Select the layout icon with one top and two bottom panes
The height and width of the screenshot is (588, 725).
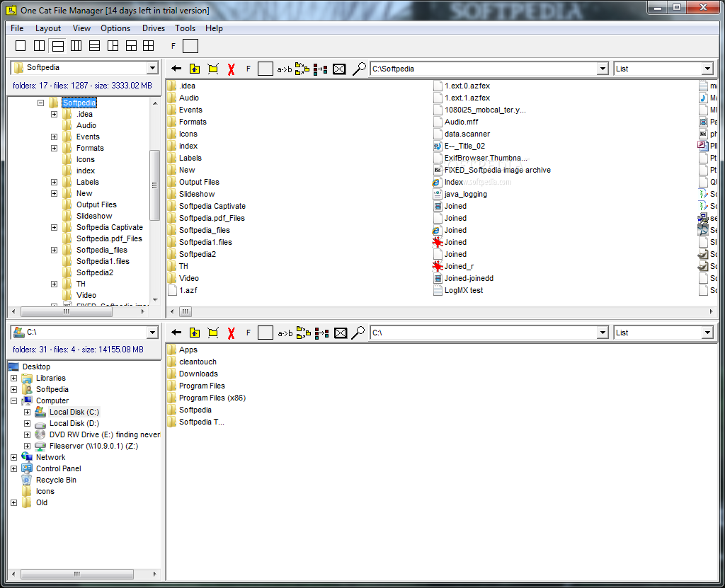pos(131,46)
